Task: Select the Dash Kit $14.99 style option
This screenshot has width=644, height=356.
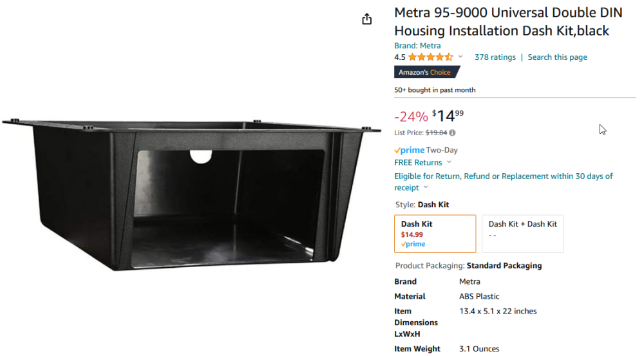Action: [x=435, y=234]
